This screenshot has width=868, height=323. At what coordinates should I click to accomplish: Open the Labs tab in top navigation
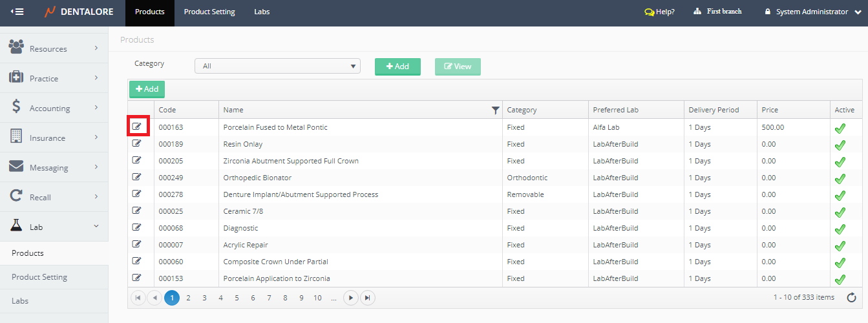tap(262, 12)
